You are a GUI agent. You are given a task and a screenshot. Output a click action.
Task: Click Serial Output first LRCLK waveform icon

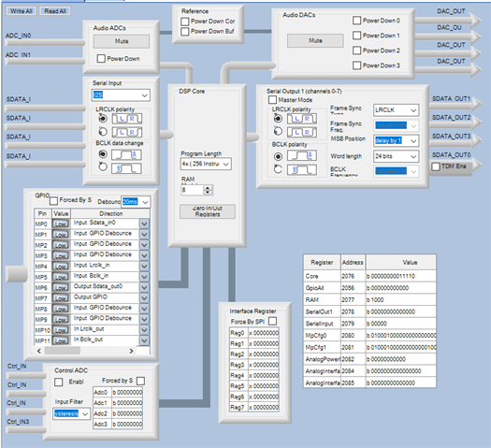(302, 119)
